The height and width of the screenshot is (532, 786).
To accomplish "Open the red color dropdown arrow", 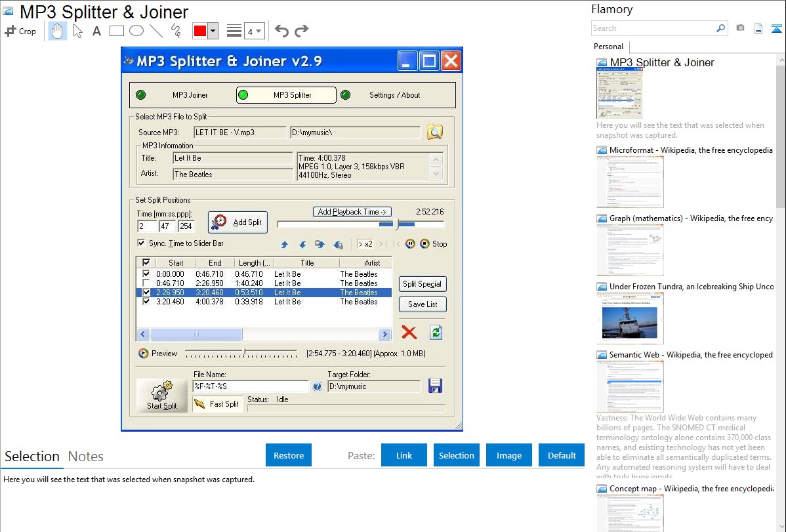I will coord(213,31).
